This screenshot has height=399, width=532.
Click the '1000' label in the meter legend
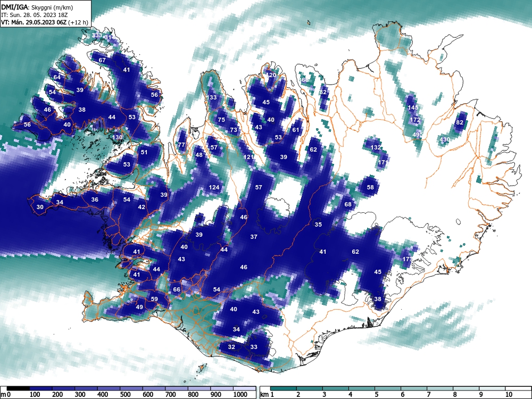240,394
